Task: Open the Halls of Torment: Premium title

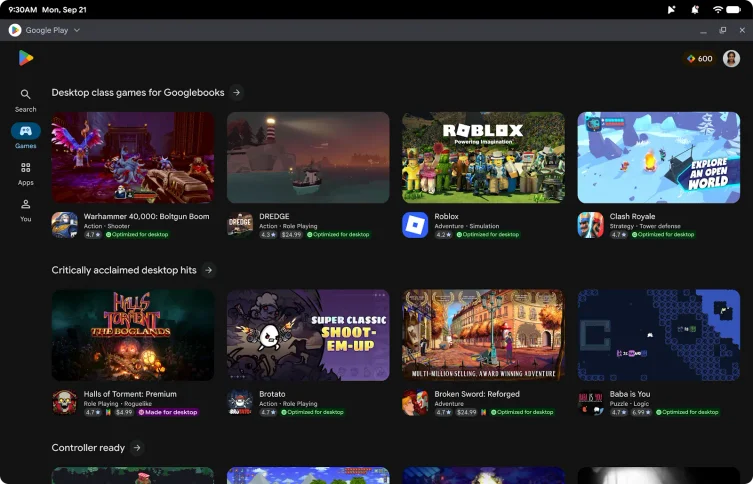Action: pos(130,394)
